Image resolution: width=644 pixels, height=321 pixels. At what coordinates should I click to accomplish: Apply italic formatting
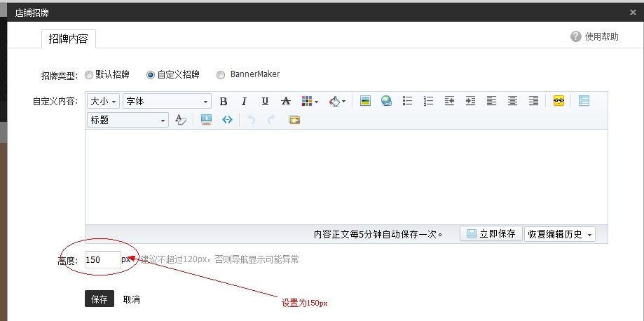[244, 101]
